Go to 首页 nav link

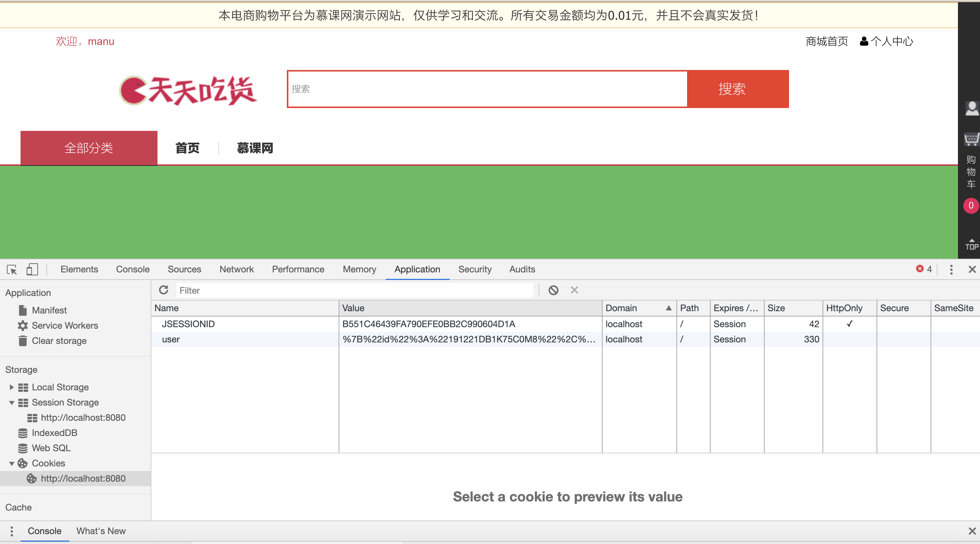pyautogui.click(x=187, y=148)
